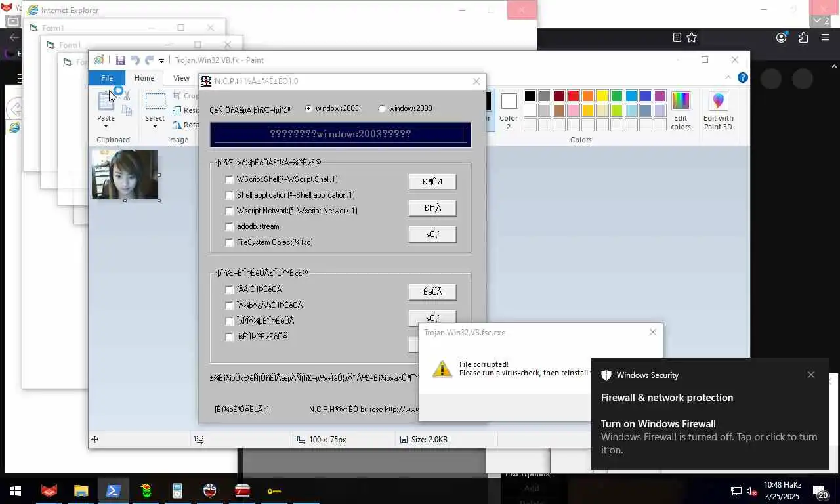Click the top button in the first group box
The width and height of the screenshot is (840, 504).
(432, 182)
